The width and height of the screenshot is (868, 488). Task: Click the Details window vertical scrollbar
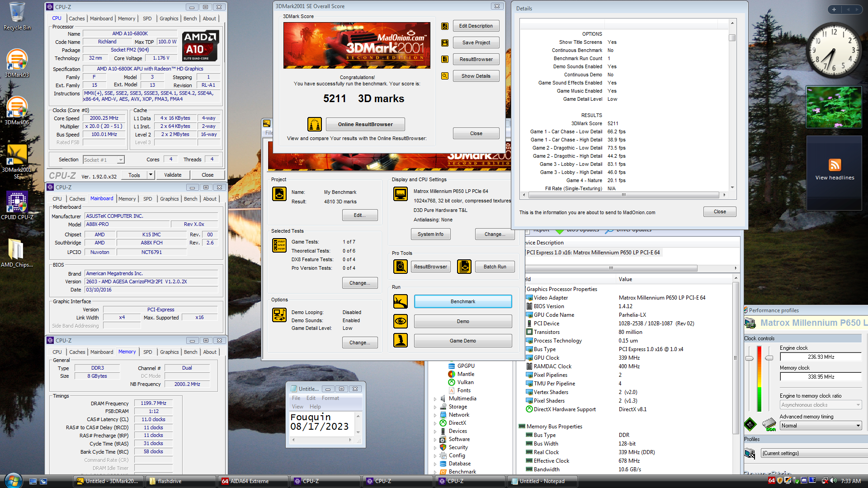click(x=732, y=104)
